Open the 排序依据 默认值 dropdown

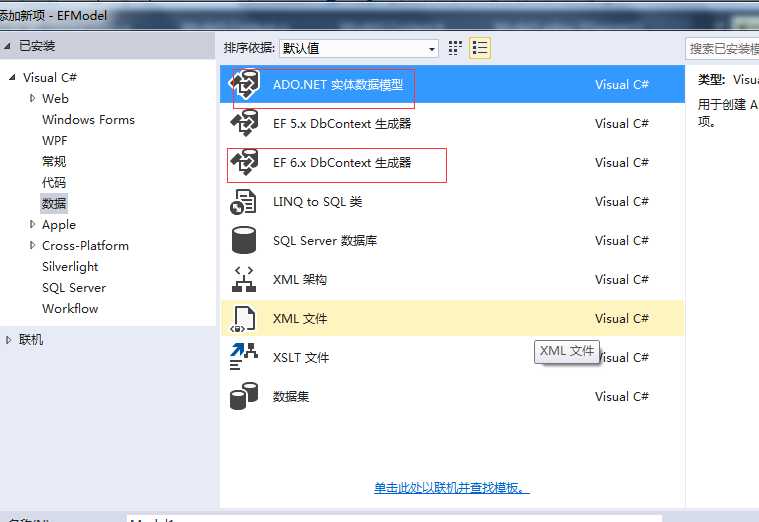point(359,48)
